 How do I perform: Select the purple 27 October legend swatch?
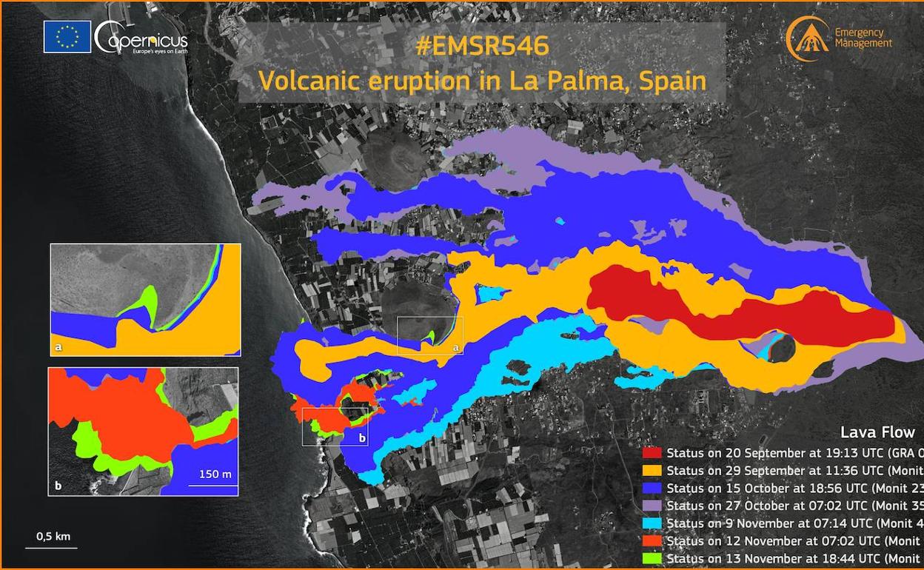652,506
